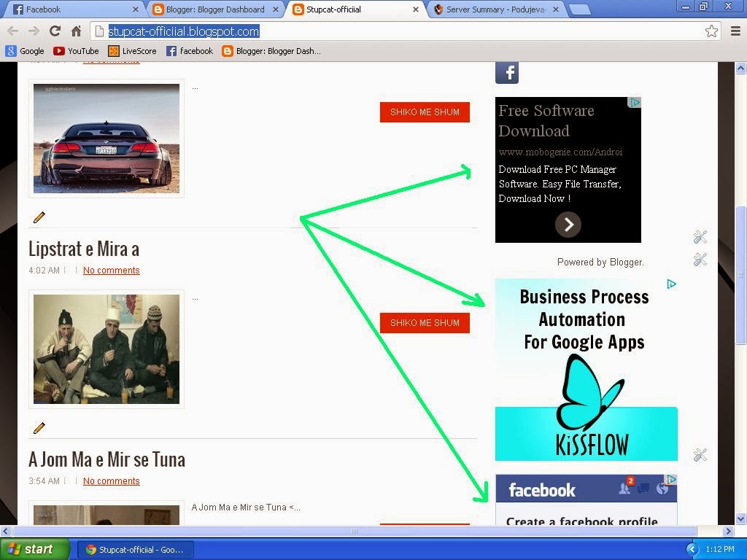Click the system tray expand arrow

(x=692, y=550)
